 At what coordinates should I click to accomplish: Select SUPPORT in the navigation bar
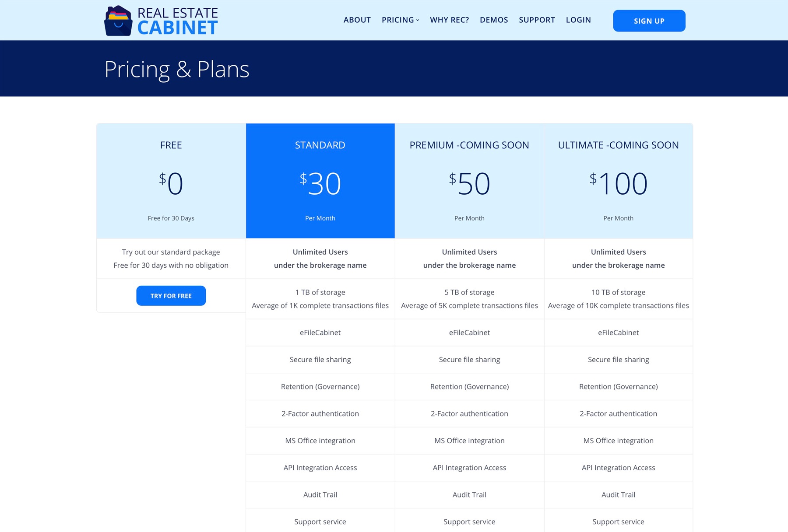[537, 20]
